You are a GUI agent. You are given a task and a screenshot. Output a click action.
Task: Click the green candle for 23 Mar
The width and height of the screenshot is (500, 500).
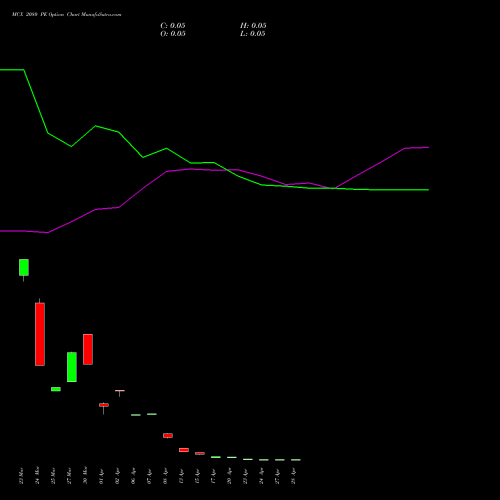(x=24, y=267)
